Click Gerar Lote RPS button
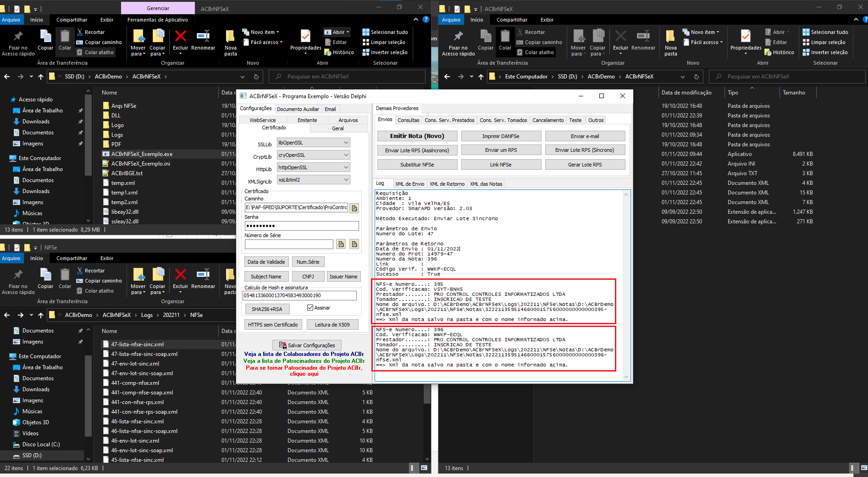868x477 pixels. coord(585,165)
